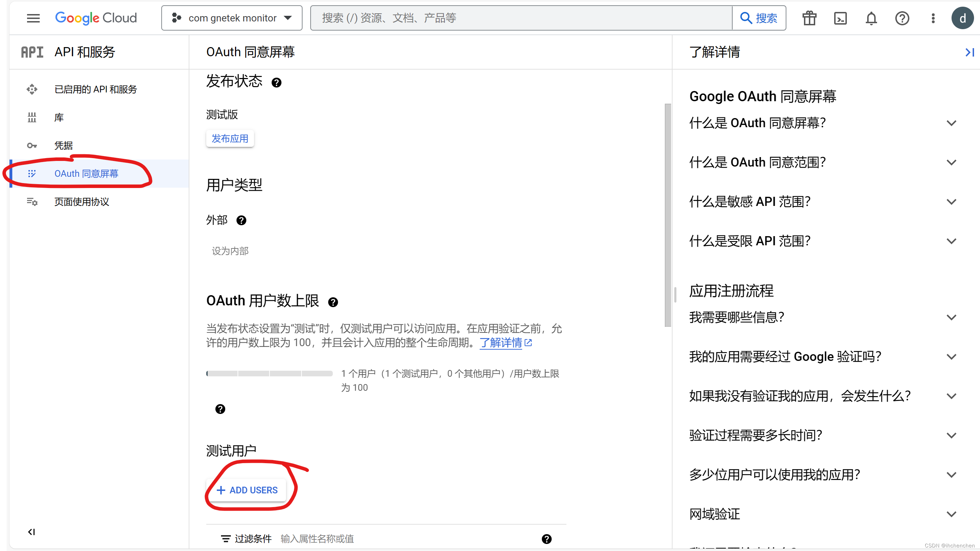The width and height of the screenshot is (980, 551).
Task: Click the 输入属性名称或值 filter field
Action: click(x=318, y=539)
